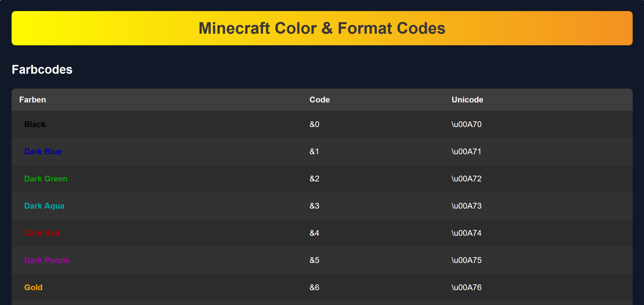This screenshot has width=644, height=305.
Task: Select the &1 code cell
Action: [314, 151]
